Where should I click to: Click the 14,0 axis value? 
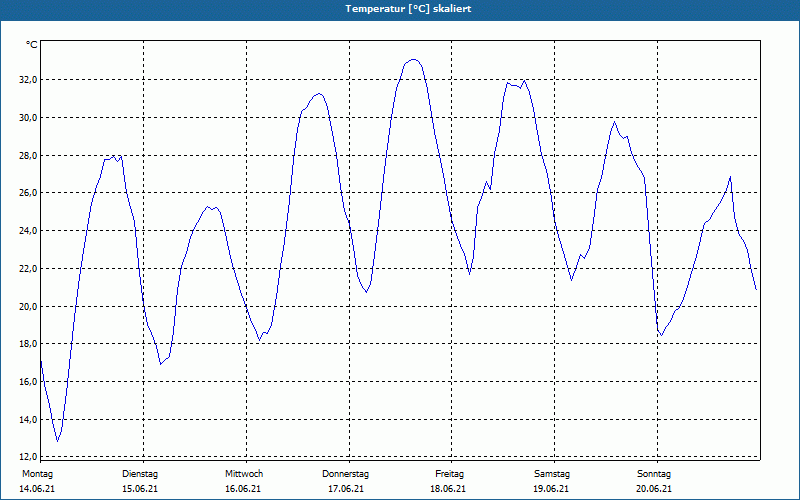(28, 419)
